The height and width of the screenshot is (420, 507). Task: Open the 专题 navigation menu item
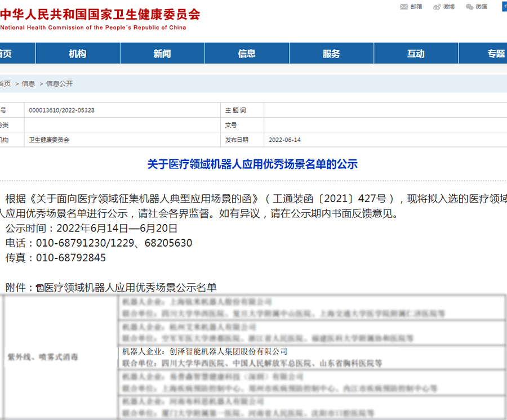click(x=496, y=53)
